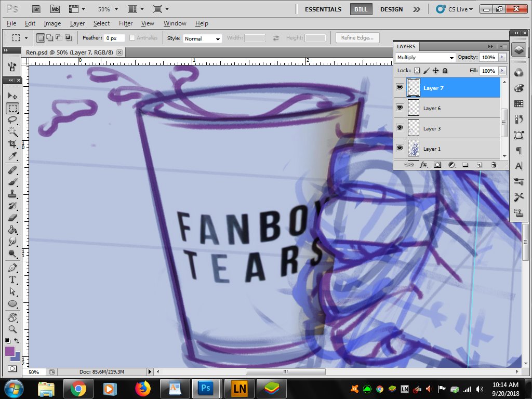Open the Clone Source panel icon

[519, 212]
